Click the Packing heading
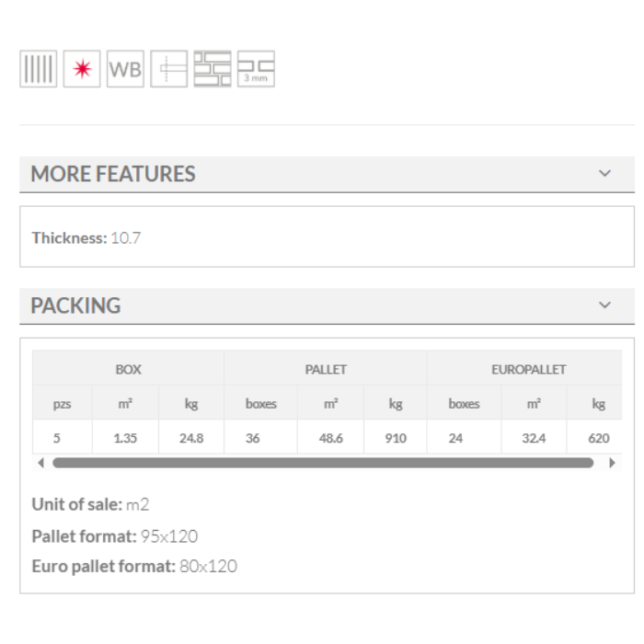The height and width of the screenshot is (644, 644). (75, 305)
